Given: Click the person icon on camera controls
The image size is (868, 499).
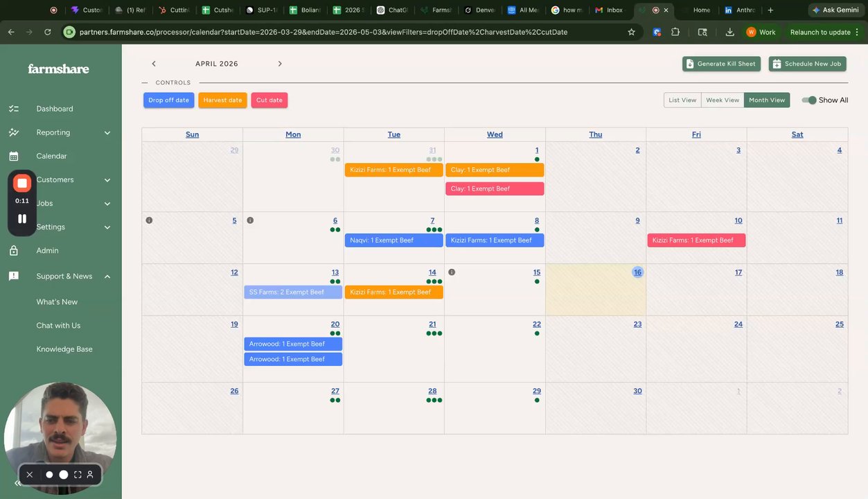Looking at the screenshot, I should click(90, 475).
